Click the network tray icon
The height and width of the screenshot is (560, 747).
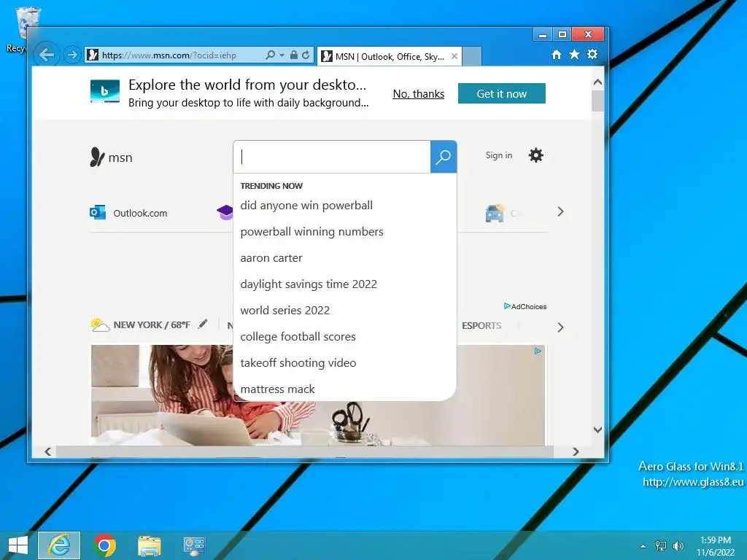[x=661, y=545]
